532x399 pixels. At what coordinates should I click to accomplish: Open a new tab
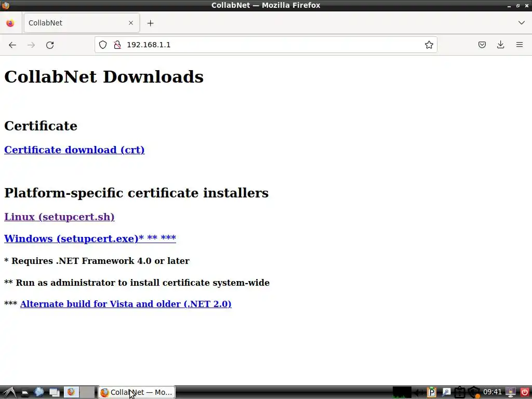(x=150, y=23)
